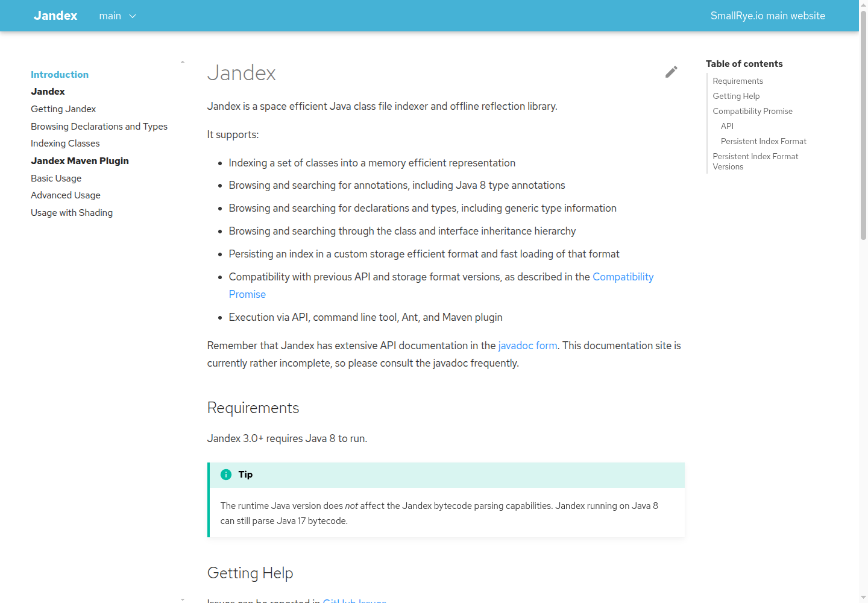Click sidebar scroll-down arrow
This screenshot has width=868, height=603.
coord(183,599)
